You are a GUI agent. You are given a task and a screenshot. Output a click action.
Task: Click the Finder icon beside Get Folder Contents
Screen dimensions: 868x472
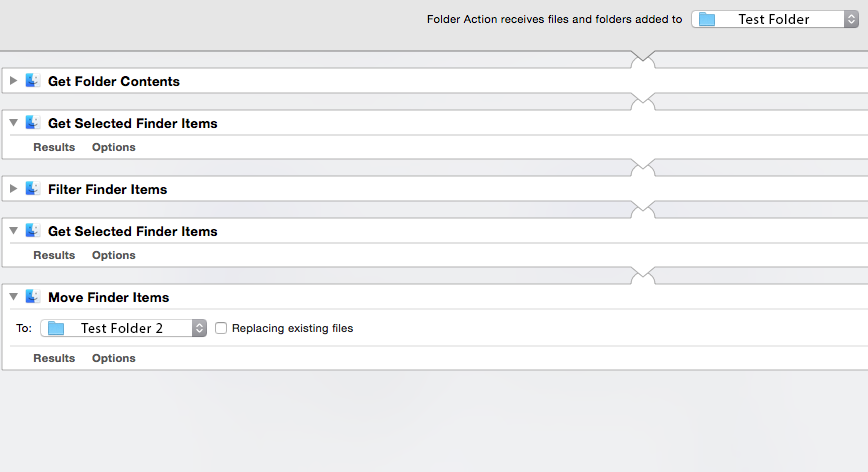click(x=33, y=81)
